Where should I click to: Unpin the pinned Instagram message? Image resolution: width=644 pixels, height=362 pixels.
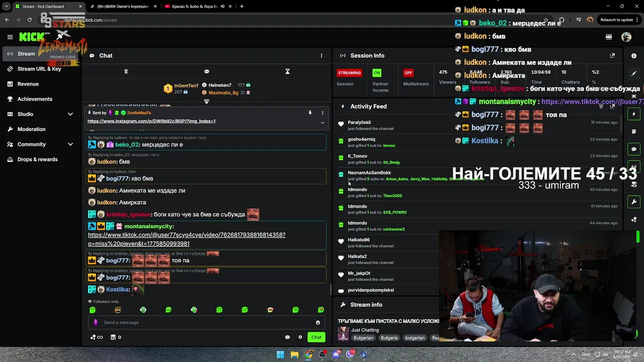[x=310, y=113]
